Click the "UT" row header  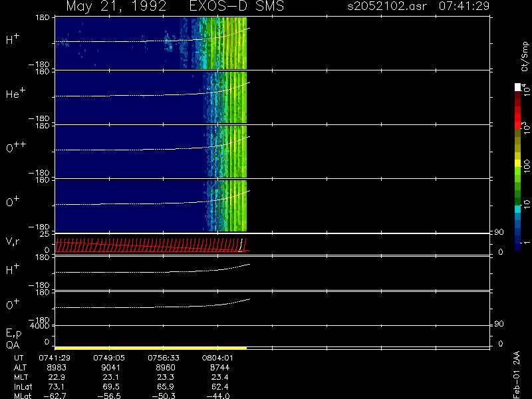point(19,358)
